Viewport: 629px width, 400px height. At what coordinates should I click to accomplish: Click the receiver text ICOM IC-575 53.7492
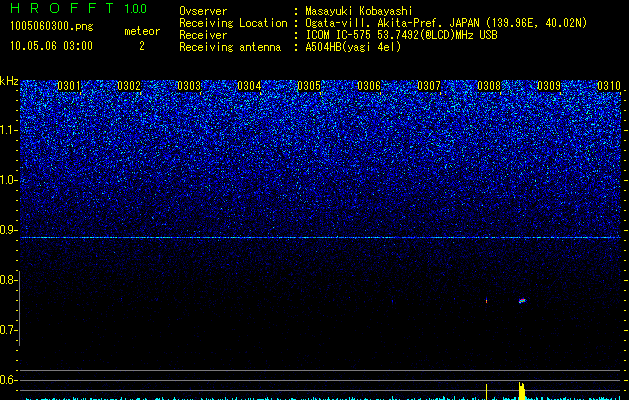click(x=401, y=35)
